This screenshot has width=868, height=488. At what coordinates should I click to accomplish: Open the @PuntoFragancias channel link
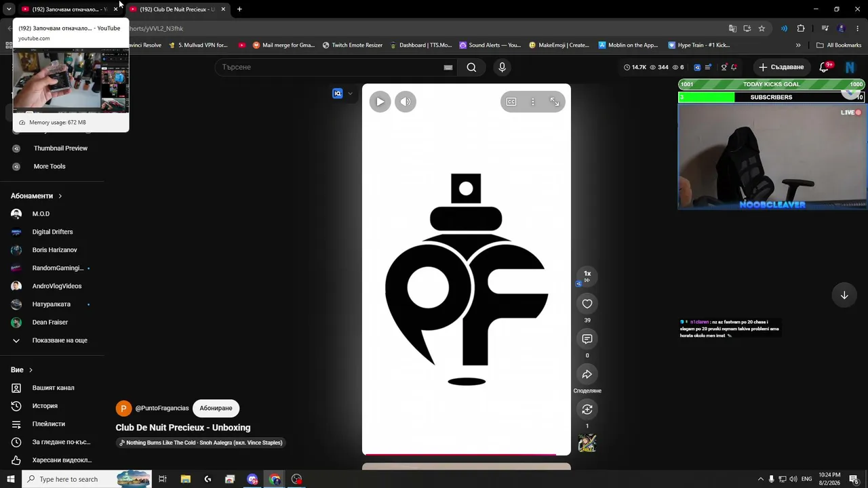[162, 408]
